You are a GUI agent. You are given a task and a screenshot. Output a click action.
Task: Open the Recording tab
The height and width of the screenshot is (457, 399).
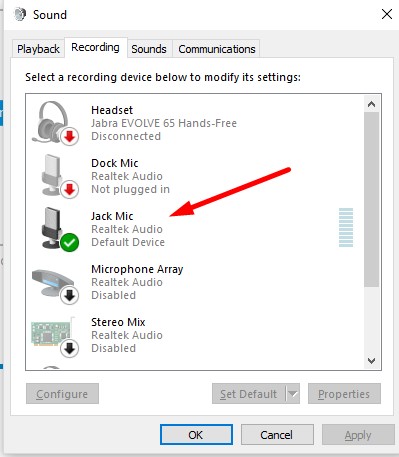click(x=95, y=48)
